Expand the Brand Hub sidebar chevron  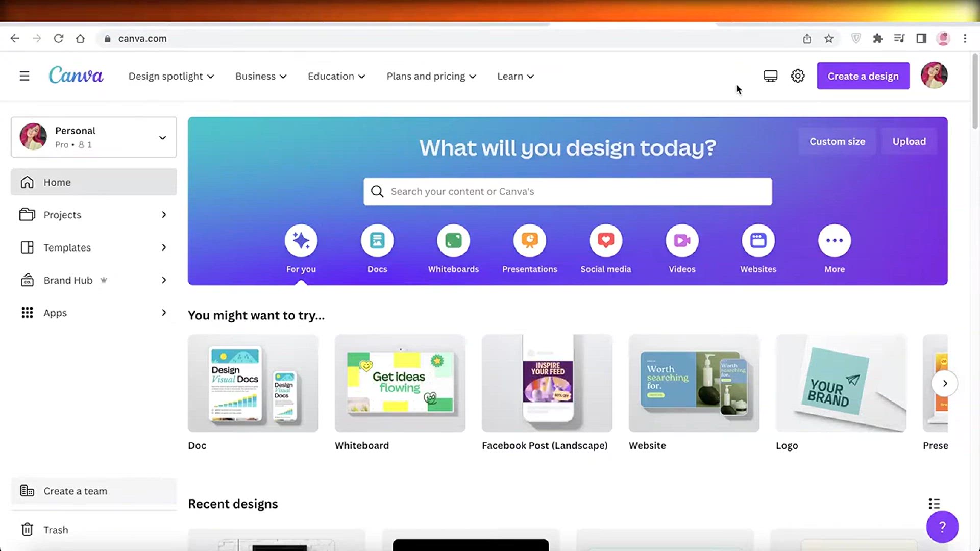tap(163, 280)
